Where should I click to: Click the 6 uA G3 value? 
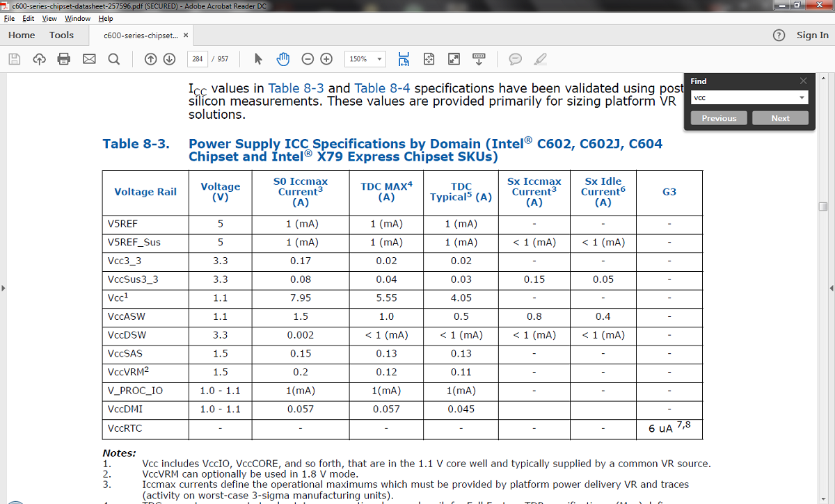(x=669, y=427)
